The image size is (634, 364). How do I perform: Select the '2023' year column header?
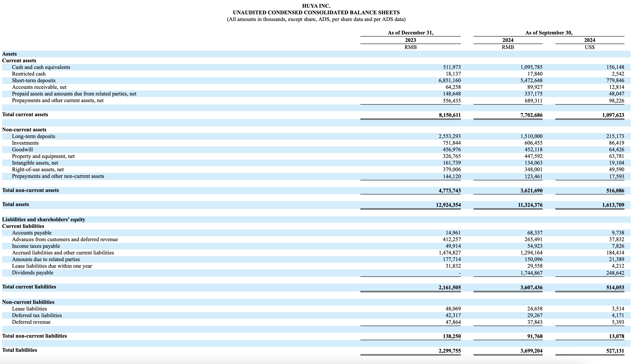tap(410, 40)
